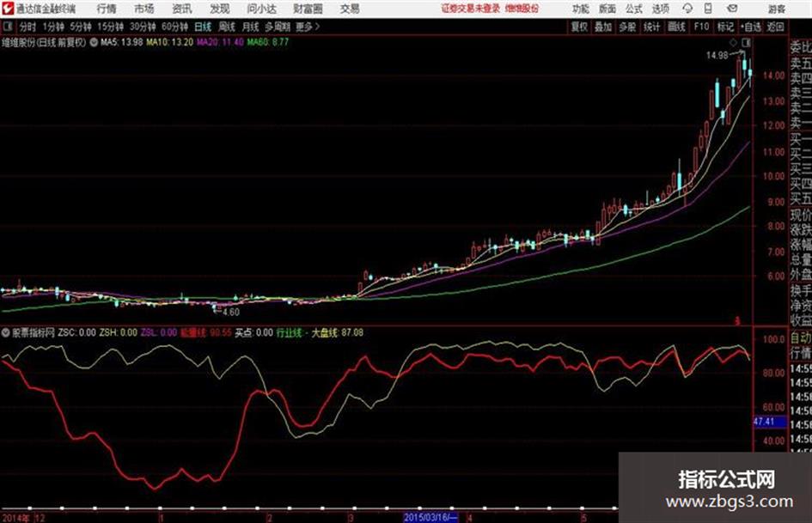This screenshot has height=523, width=812.
Task: Open the messages envelope icon
Action: coord(732,9)
